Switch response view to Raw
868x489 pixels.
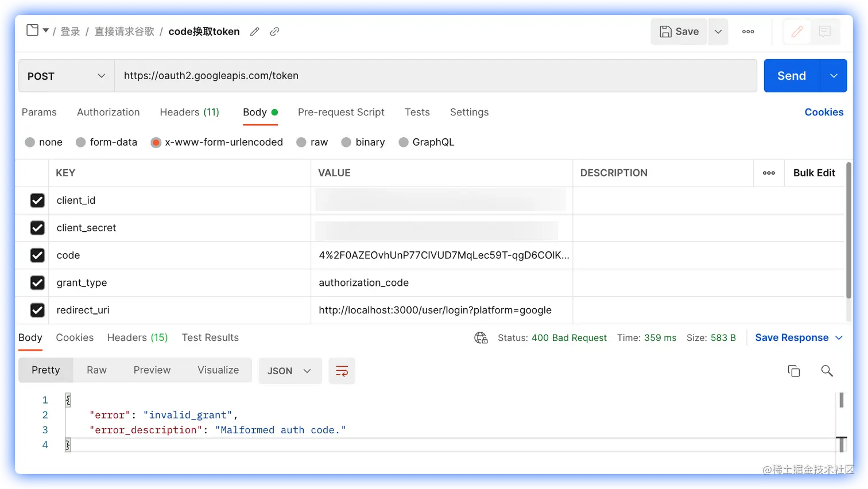96,370
